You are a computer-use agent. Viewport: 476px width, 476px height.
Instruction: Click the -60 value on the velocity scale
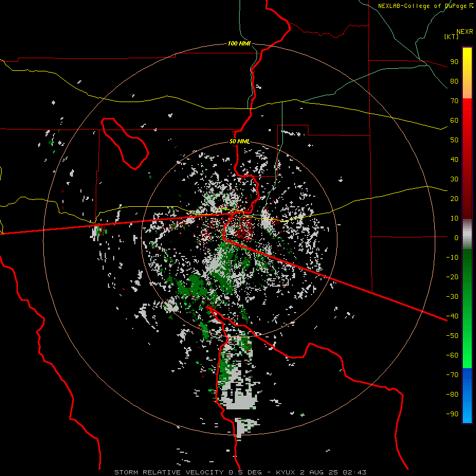tap(452, 355)
